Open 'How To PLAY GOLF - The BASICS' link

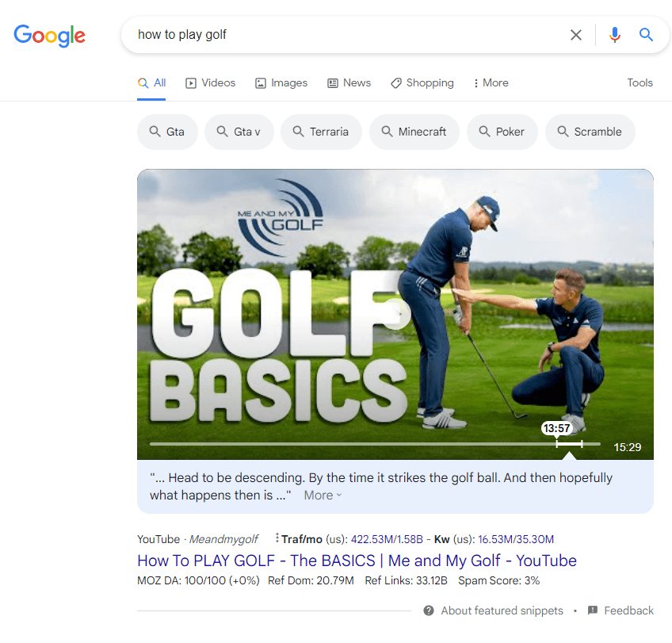pyautogui.click(x=357, y=561)
